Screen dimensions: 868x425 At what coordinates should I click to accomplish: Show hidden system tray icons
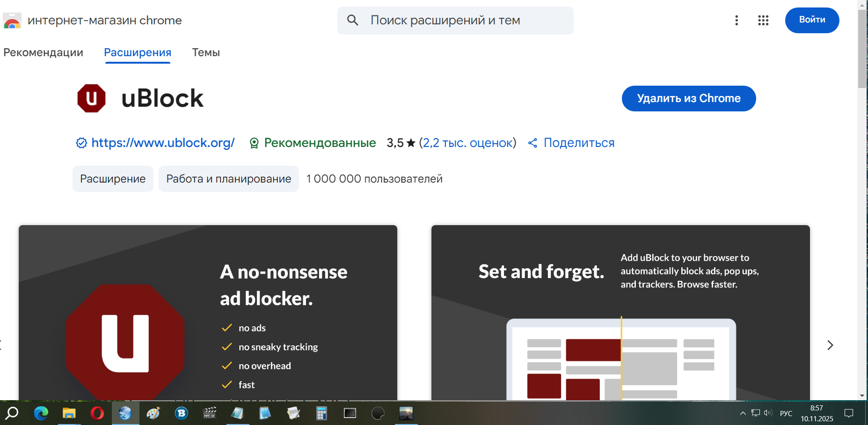[743, 413]
